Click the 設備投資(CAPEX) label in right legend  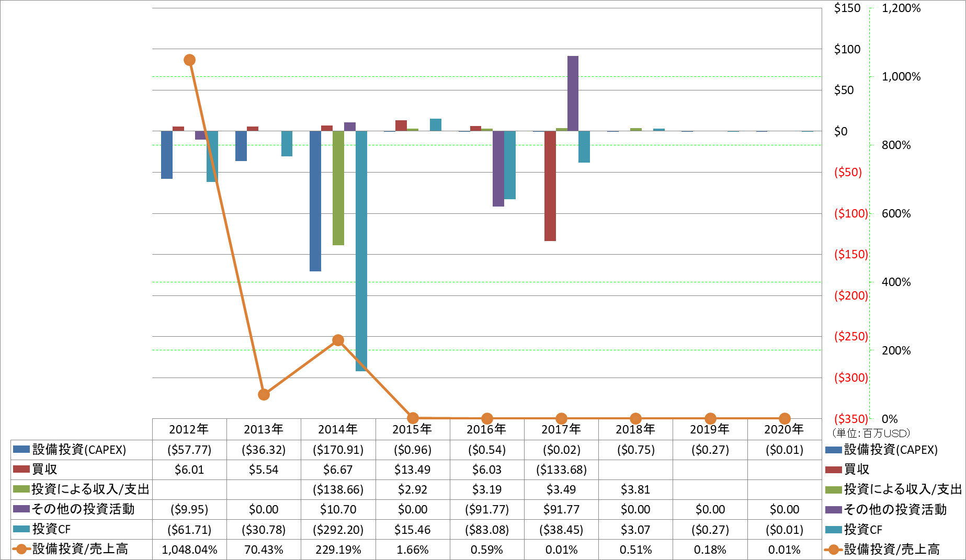pyautogui.click(x=891, y=450)
